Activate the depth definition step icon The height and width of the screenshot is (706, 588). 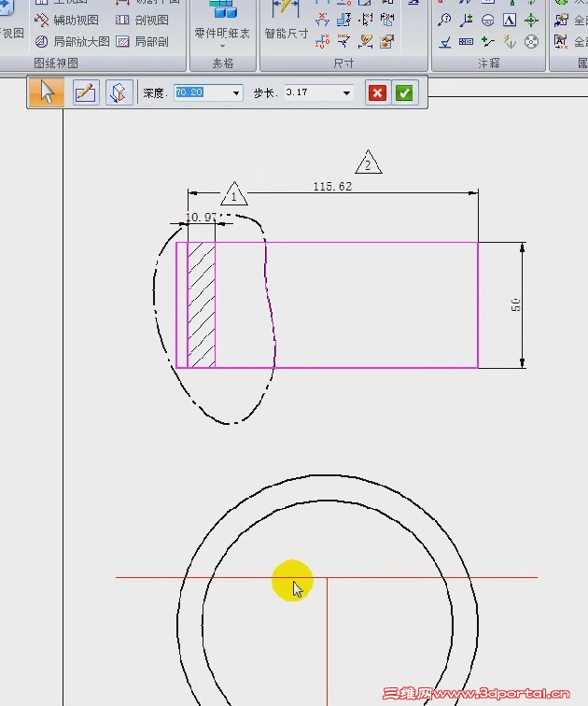pyautogui.click(x=119, y=92)
